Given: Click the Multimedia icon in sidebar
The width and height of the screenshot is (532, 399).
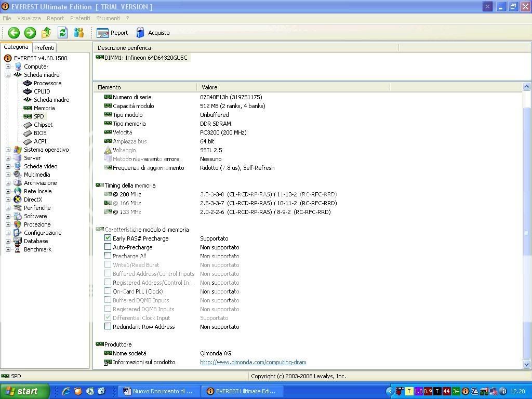Looking at the screenshot, I should click(17, 175).
